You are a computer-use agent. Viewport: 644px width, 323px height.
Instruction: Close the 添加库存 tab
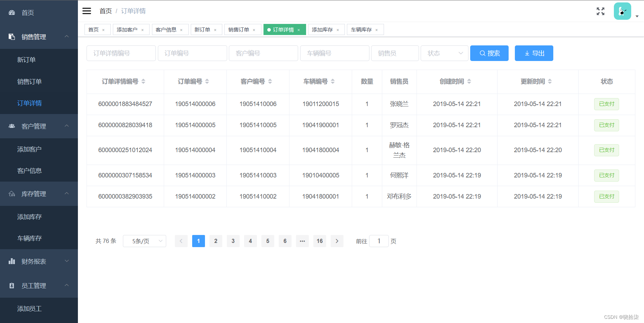pos(338,30)
